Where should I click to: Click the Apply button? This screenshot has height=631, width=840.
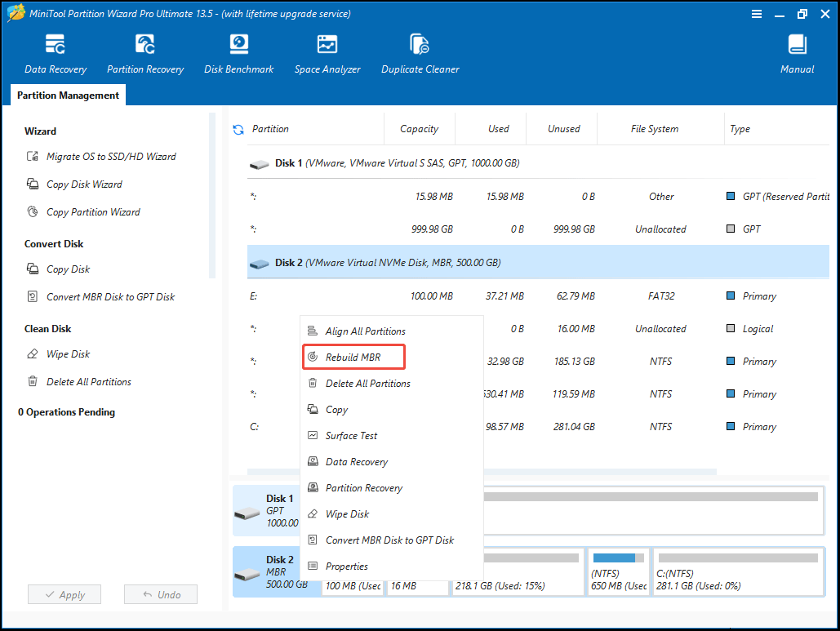(64, 594)
